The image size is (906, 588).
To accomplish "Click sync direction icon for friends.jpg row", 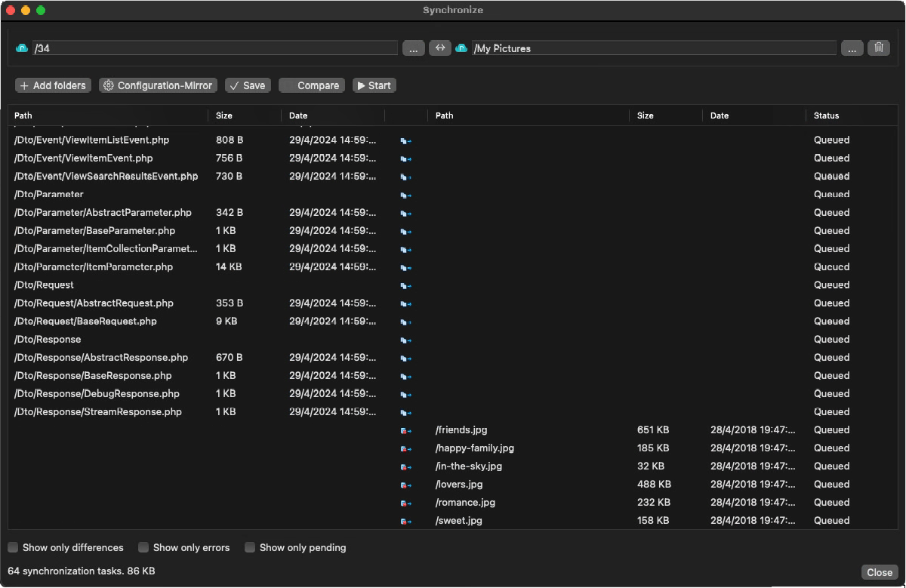I will [406, 430].
